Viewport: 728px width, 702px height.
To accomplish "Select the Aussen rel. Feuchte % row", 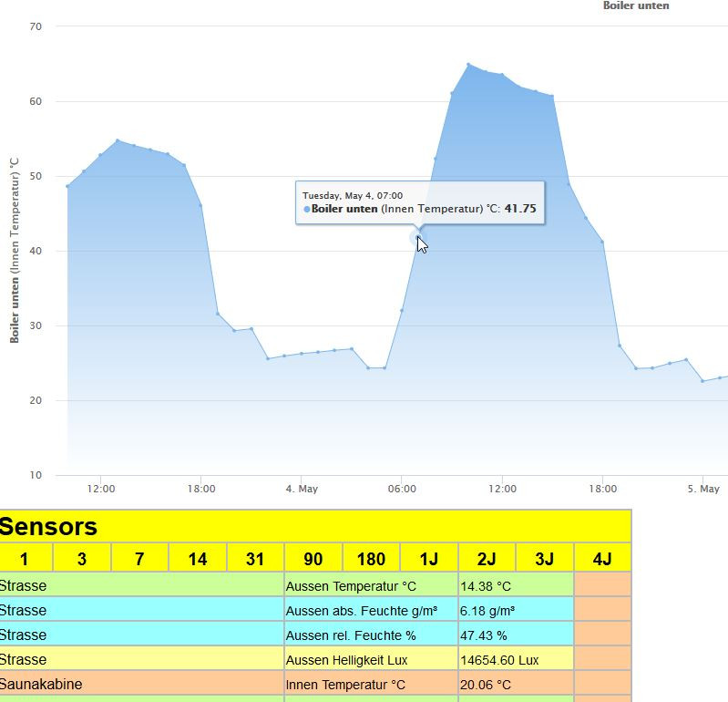I will 316,635.
